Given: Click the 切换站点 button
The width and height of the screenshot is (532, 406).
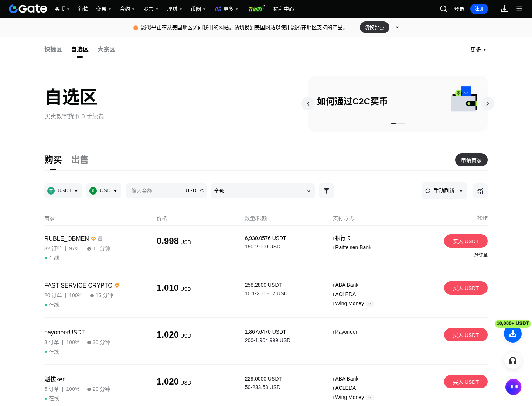Looking at the screenshot, I should pos(375,27).
